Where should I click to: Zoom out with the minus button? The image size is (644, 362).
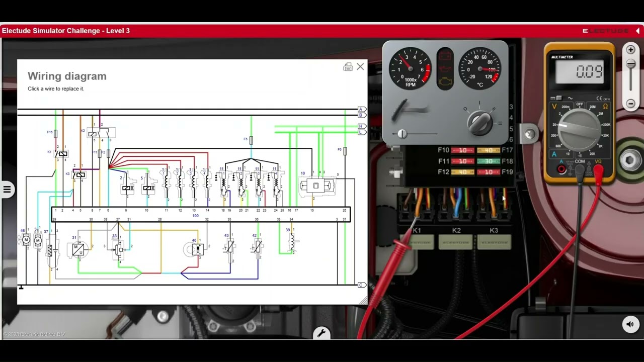[x=630, y=104]
